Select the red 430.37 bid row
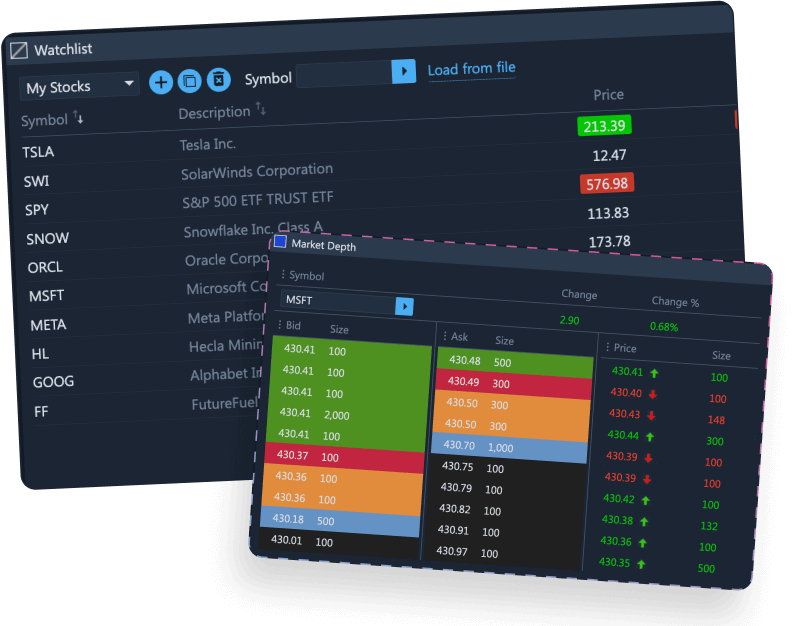 coord(344,458)
